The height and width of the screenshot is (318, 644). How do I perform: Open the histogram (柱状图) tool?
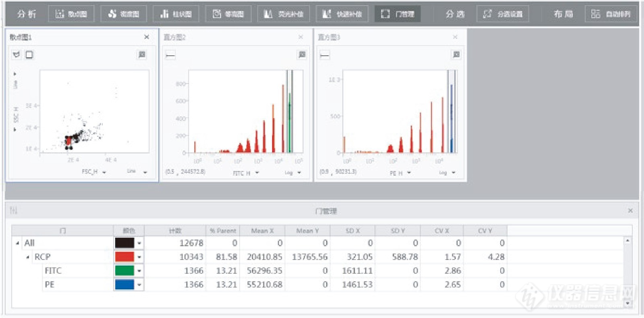tap(176, 14)
